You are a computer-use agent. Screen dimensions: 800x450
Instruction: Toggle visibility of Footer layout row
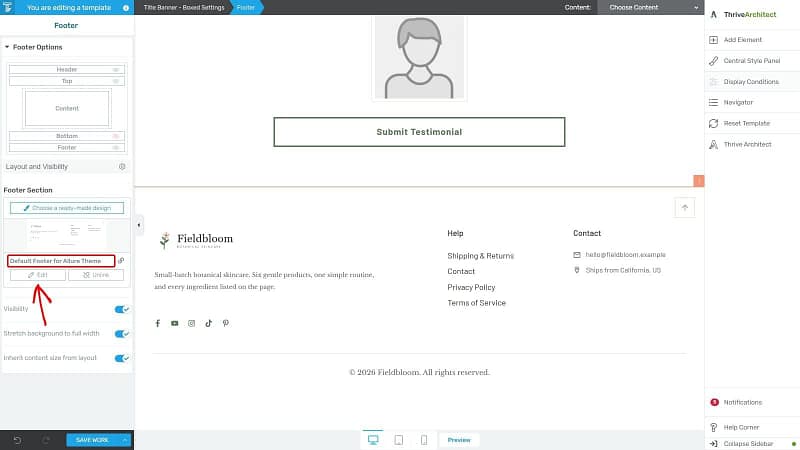[x=116, y=147]
